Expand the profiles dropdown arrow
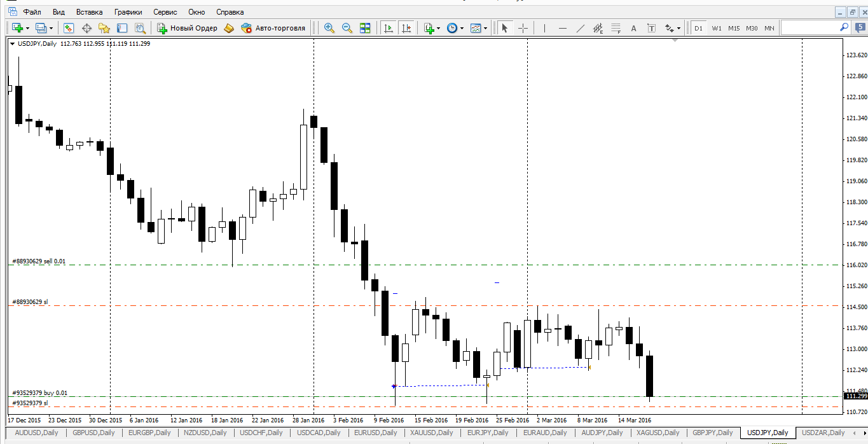The image size is (868, 444). tap(52, 28)
